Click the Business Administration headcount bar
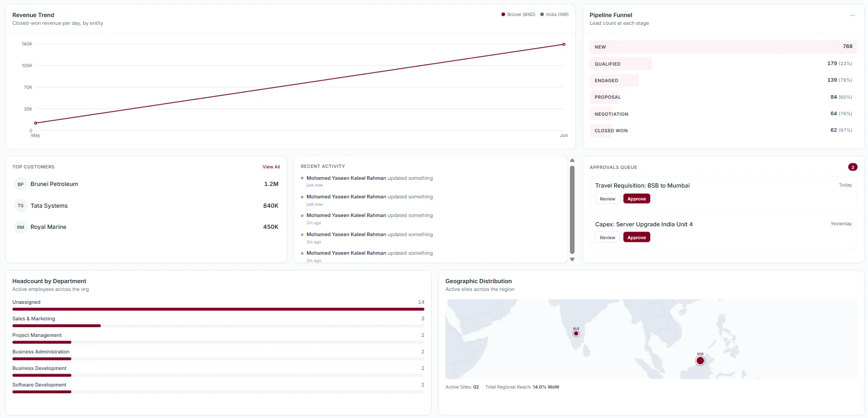This screenshot has width=868, height=418. (x=218, y=359)
